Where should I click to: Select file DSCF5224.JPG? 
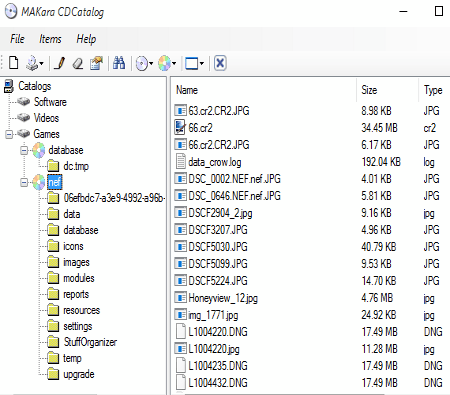(218, 281)
